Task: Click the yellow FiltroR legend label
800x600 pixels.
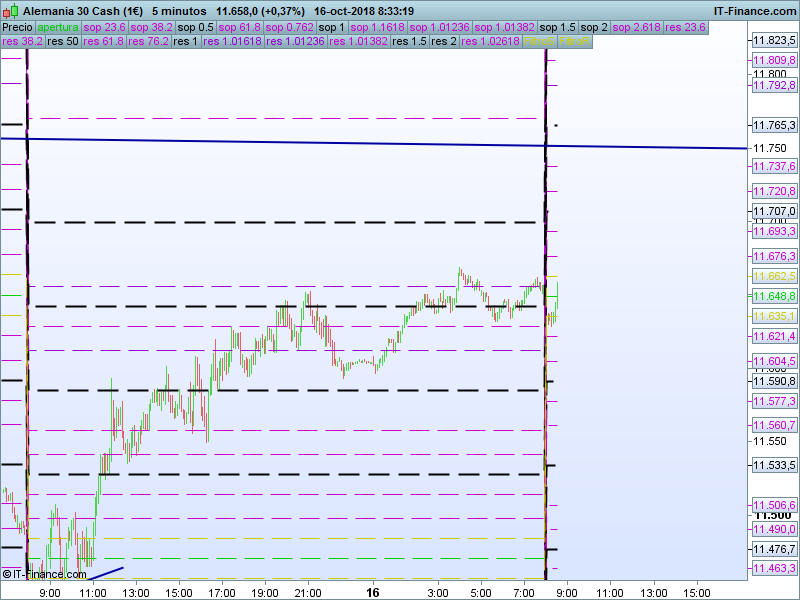Action: tap(574, 41)
